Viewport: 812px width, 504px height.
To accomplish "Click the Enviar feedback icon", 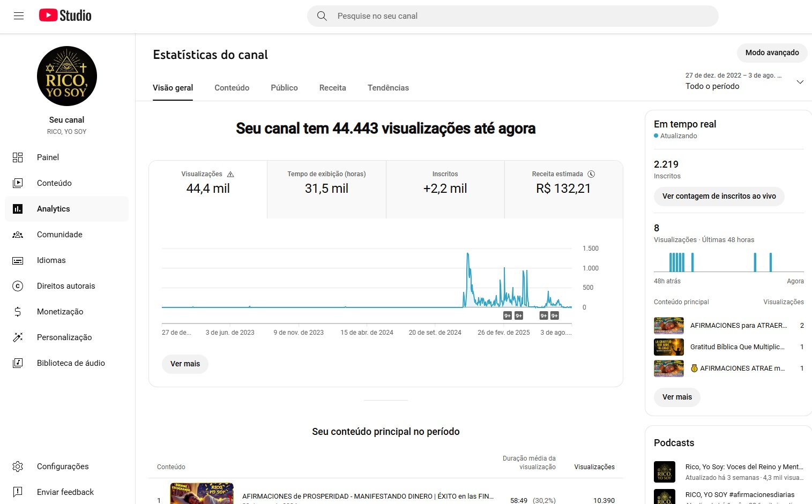I will [18, 492].
